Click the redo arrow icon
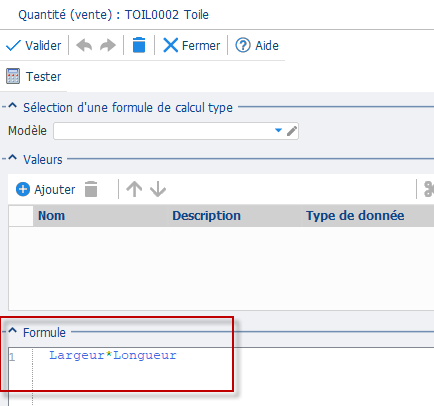 coord(108,45)
